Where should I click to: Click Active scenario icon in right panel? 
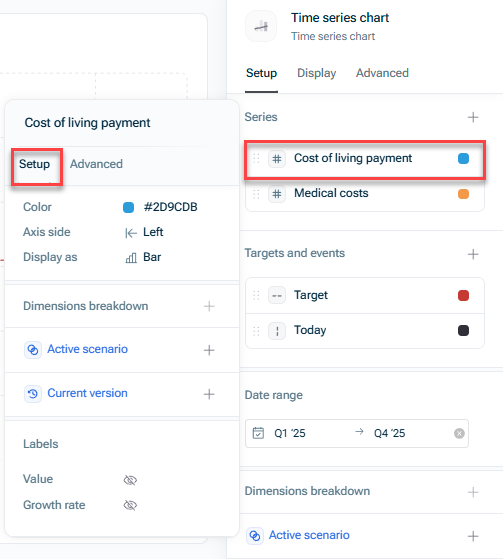(255, 535)
